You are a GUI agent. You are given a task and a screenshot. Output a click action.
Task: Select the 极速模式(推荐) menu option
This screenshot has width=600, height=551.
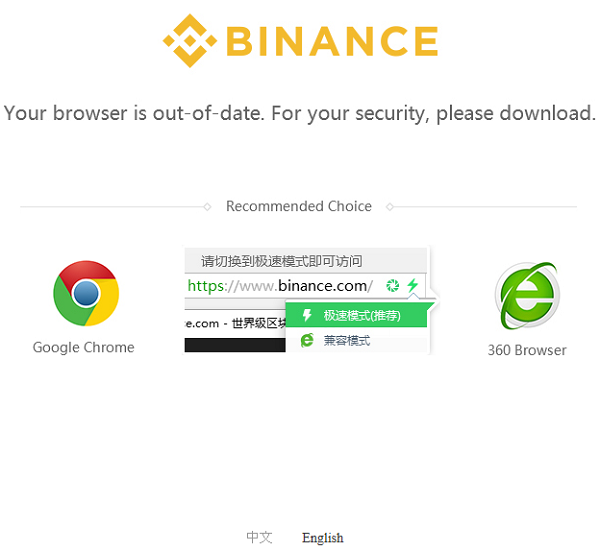(x=356, y=315)
